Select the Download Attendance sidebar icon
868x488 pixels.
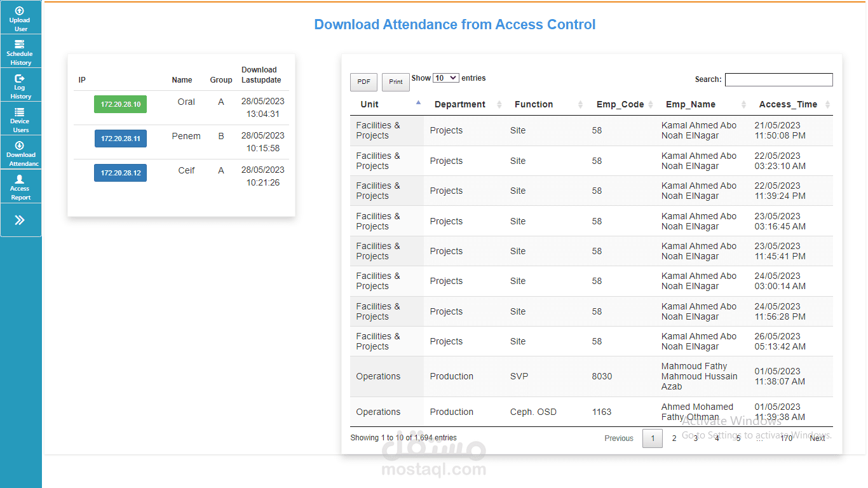[20, 152]
